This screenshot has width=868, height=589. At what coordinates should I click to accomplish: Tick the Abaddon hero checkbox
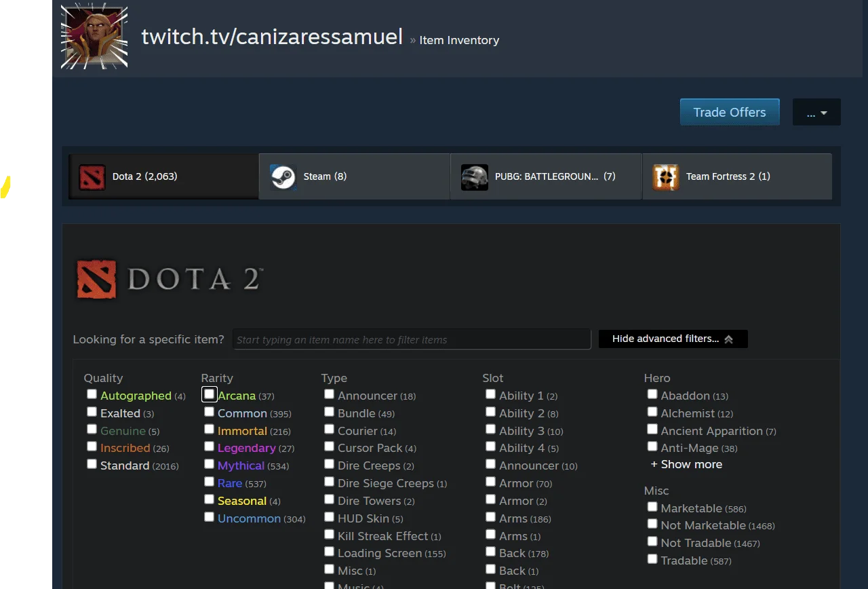[652, 394]
